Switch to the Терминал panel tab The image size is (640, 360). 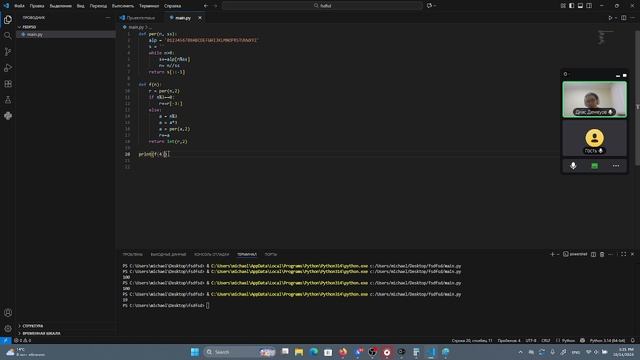(x=247, y=254)
